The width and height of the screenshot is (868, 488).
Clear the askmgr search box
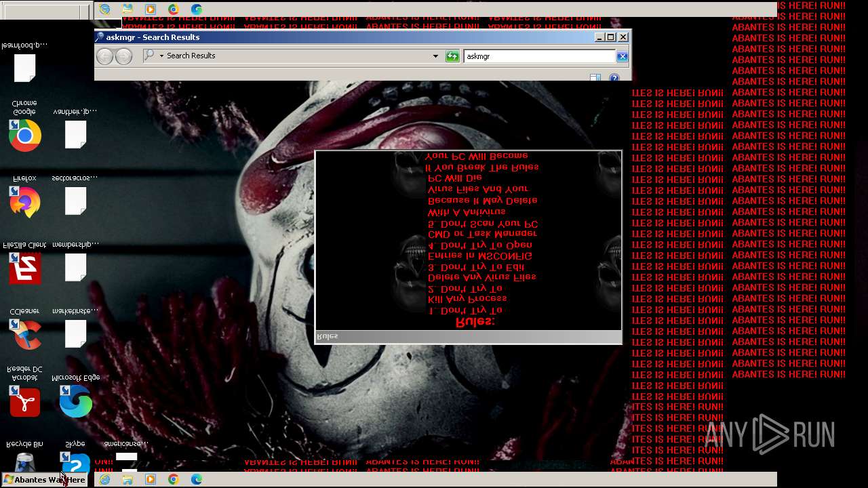pos(622,56)
